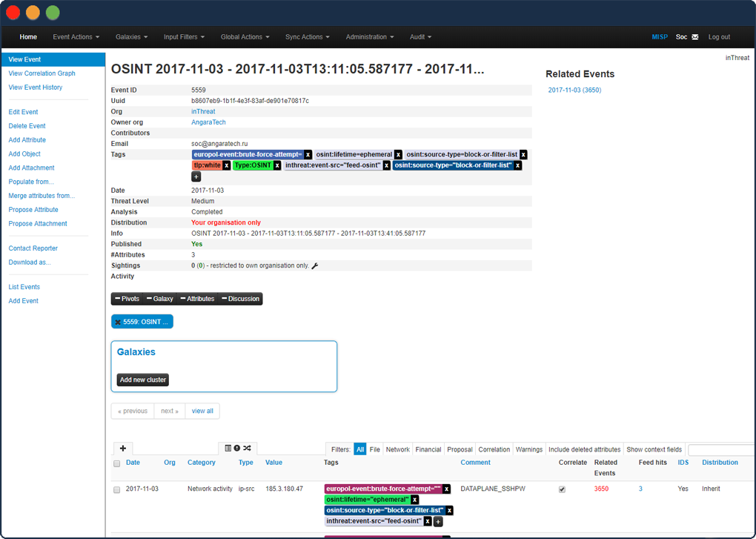Open Download as... option
Viewport: 756px width, 539px height.
point(30,262)
